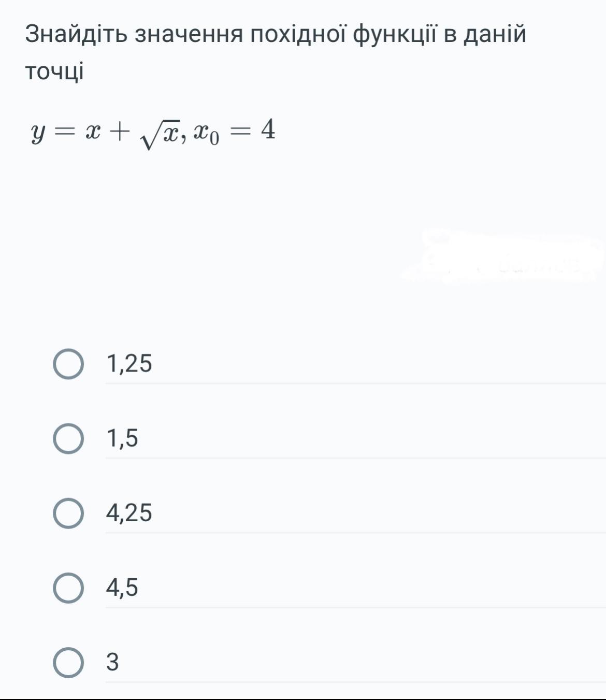Select the radio button for 1,25

68,364
